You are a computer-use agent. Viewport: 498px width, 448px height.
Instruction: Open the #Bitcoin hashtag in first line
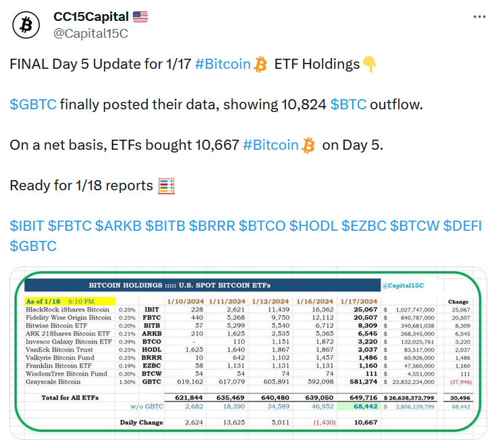tap(223, 64)
